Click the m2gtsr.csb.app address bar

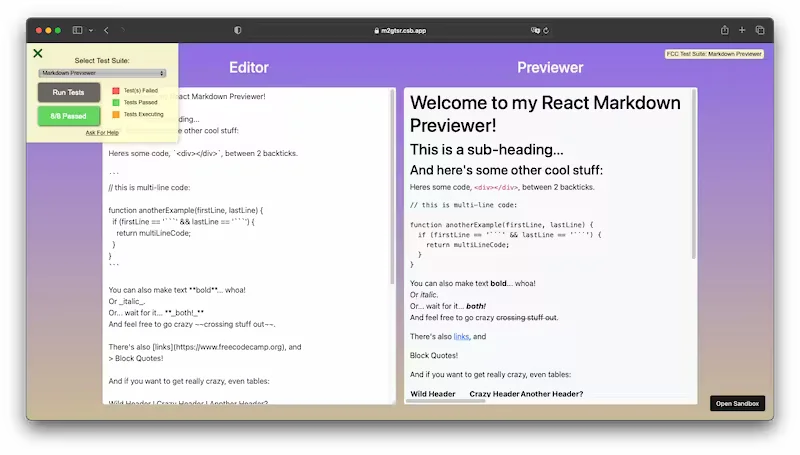[x=400, y=31]
